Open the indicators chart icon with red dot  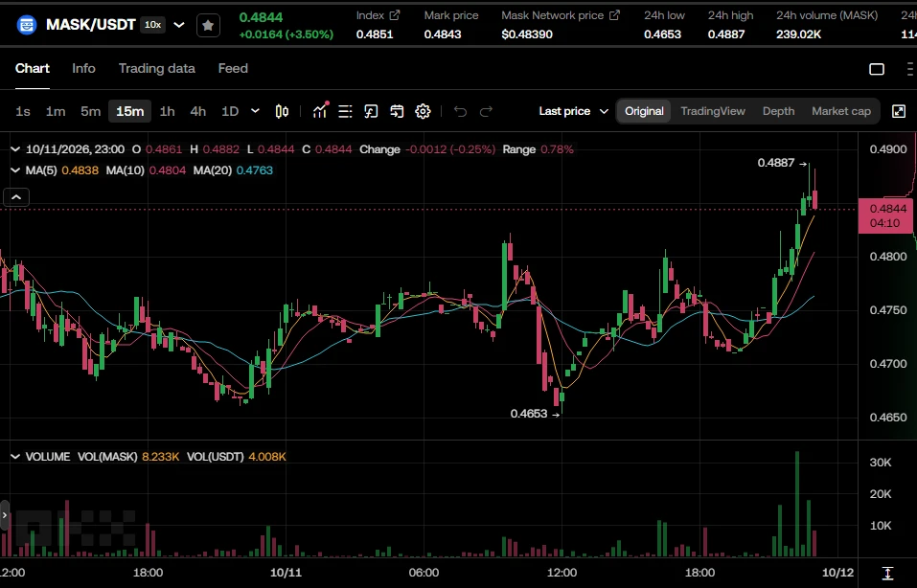[x=320, y=110]
